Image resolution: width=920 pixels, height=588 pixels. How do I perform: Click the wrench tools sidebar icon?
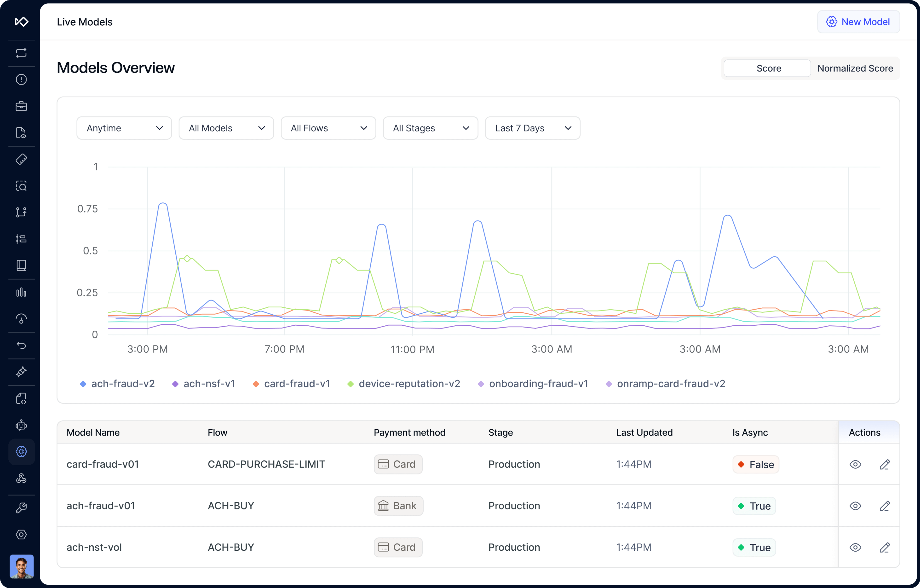click(x=21, y=508)
